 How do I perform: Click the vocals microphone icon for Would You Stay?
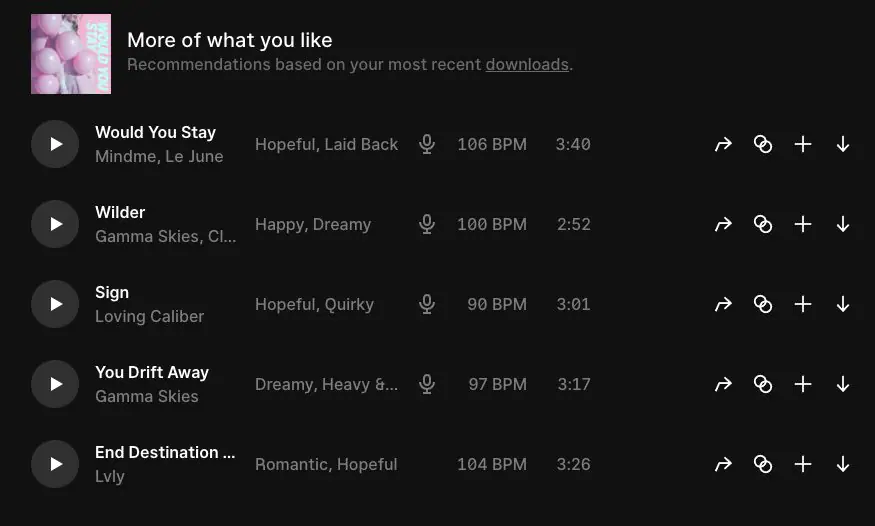pos(427,144)
